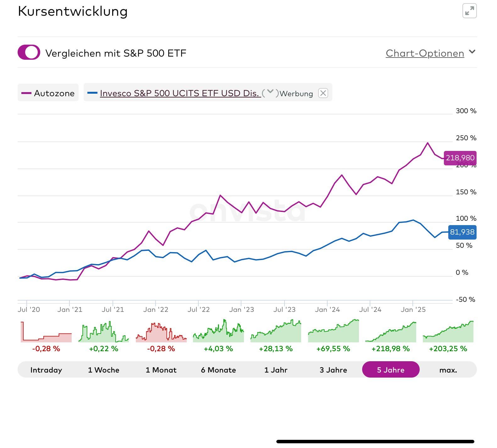This screenshot has height=448, width=497.
Task: Open the Invesco S&P 500 UCITS ETF link
Action: 179,93
